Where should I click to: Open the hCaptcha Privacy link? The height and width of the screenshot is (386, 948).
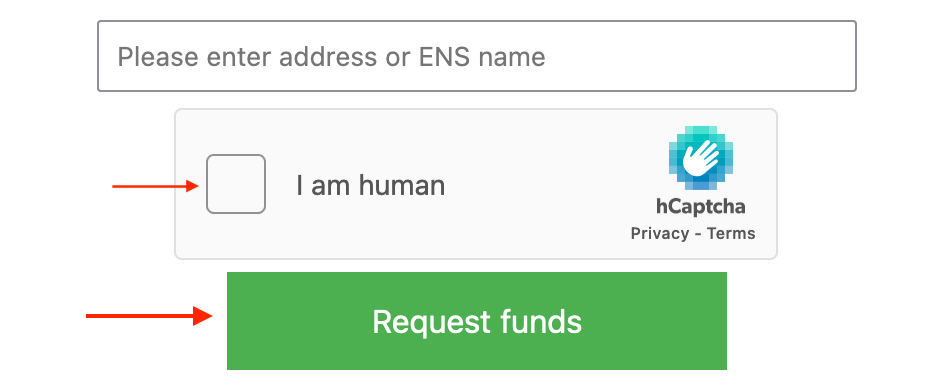pyautogui.click(x=660, y=234)
